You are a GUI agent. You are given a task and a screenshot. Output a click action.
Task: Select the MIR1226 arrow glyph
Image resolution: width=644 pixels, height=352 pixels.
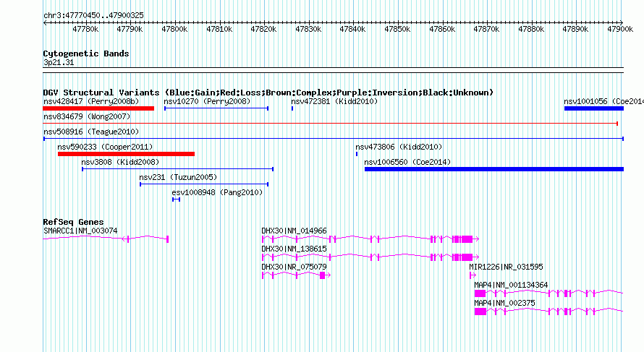tap(473, 275)
